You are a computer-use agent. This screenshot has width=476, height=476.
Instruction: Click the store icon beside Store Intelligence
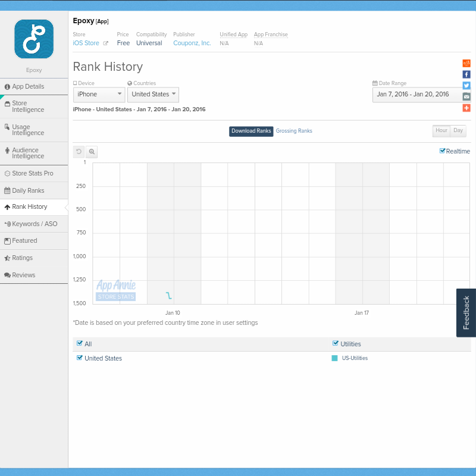point(7,104)
